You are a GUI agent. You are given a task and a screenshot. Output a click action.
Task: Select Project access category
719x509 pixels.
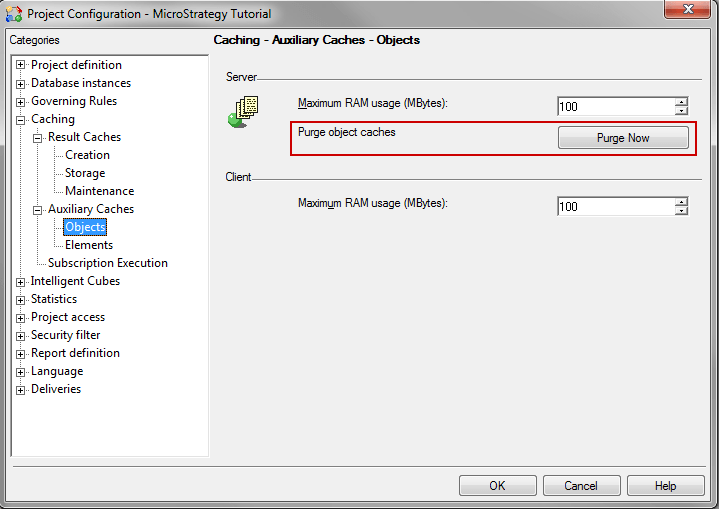(68, 317)
